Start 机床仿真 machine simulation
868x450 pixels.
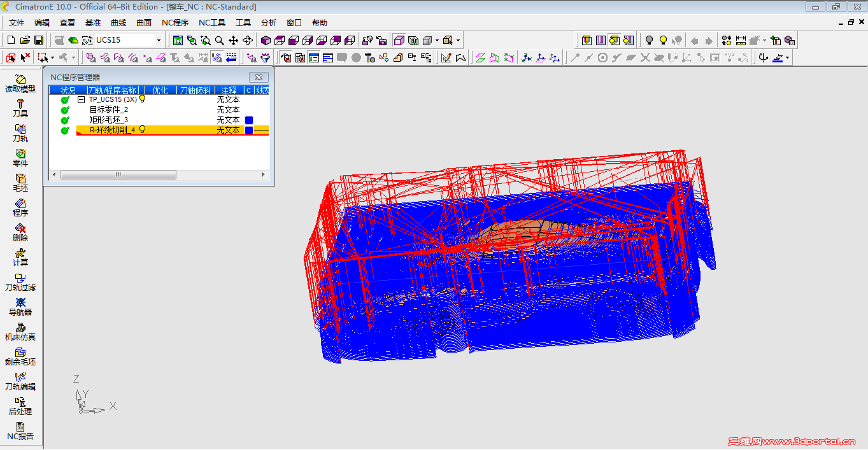[20, 332]
